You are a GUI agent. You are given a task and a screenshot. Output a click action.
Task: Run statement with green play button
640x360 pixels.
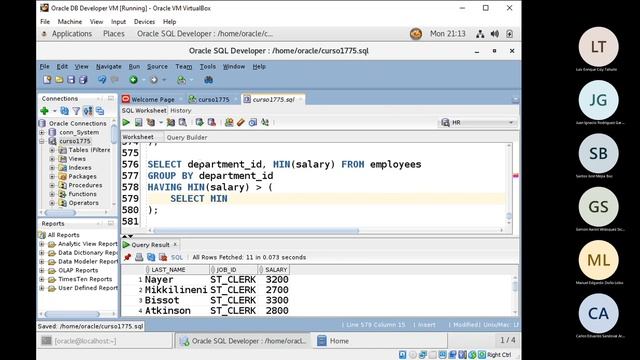coord(126,122)
